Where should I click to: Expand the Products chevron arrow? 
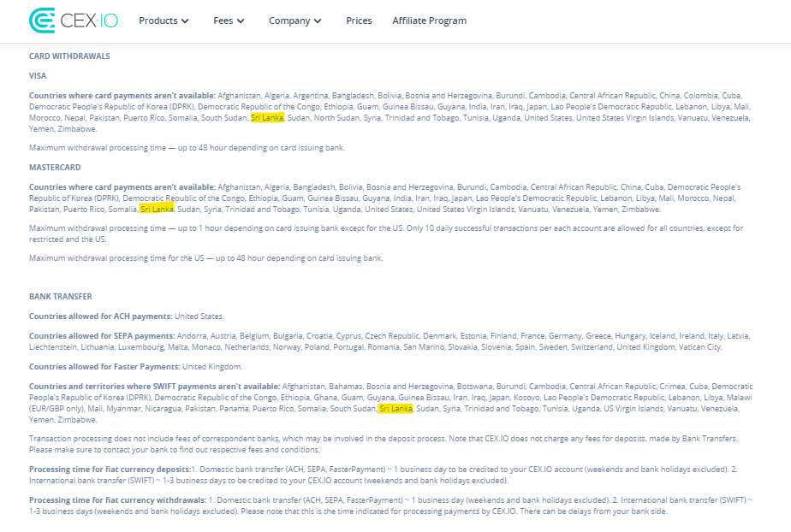pyautogui.click(x=185, y=21)
